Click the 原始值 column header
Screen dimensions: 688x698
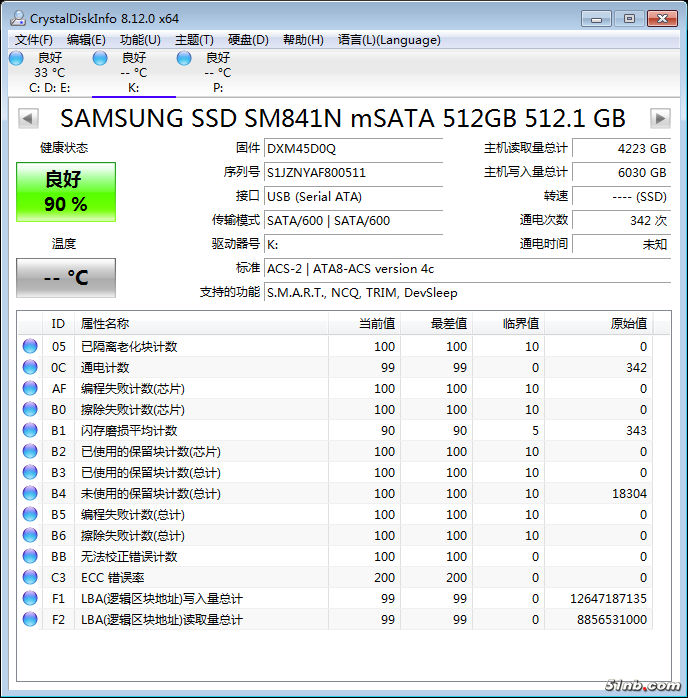(628, 323)
